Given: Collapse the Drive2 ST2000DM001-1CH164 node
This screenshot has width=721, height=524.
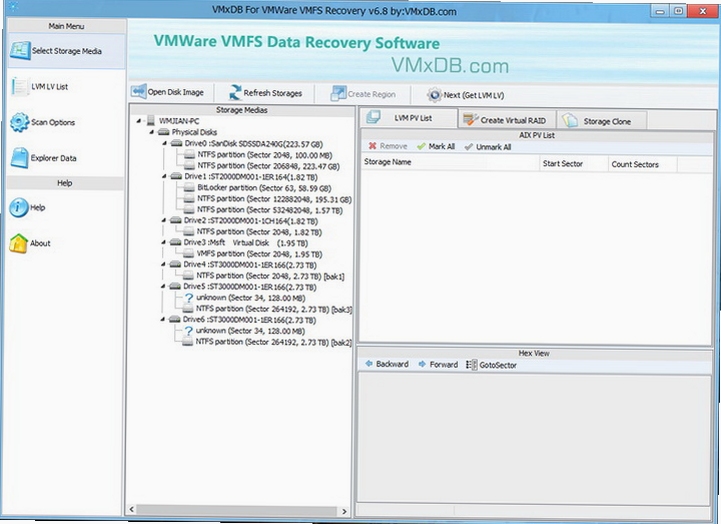Looking at the screenshot, I should (x=164, y=220).
